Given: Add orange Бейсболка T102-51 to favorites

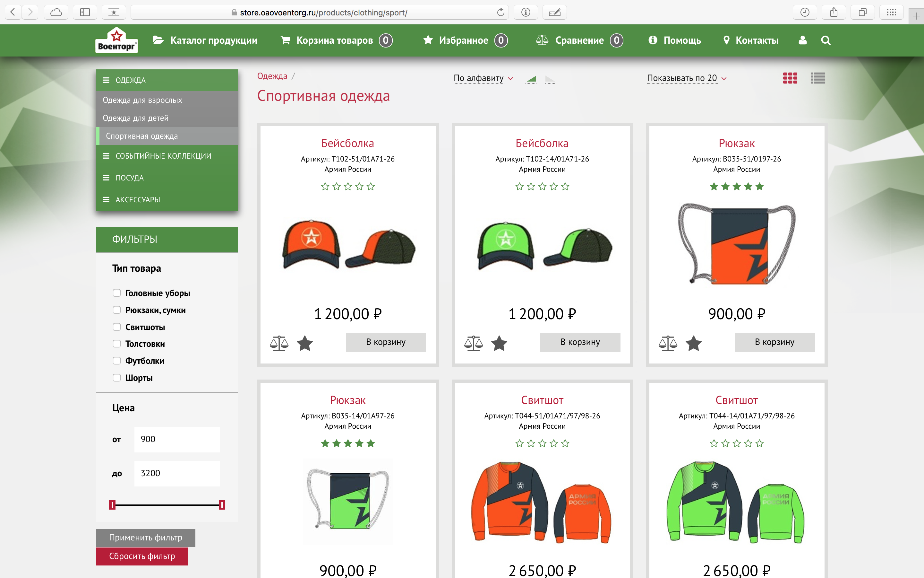Looking at the screenshot, I should [x=305, y=343].
